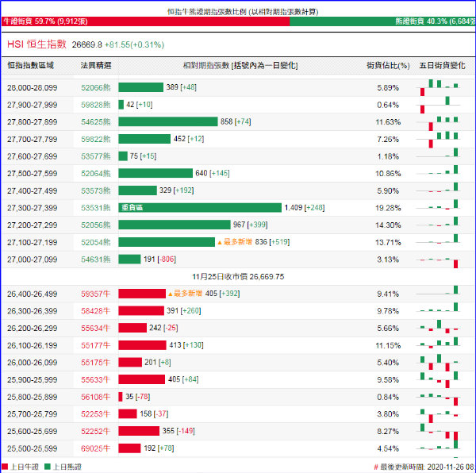The height and width of the screenshot is (473, 476).
Task: Click the 法興精選 column header
Action: [96, 65]
